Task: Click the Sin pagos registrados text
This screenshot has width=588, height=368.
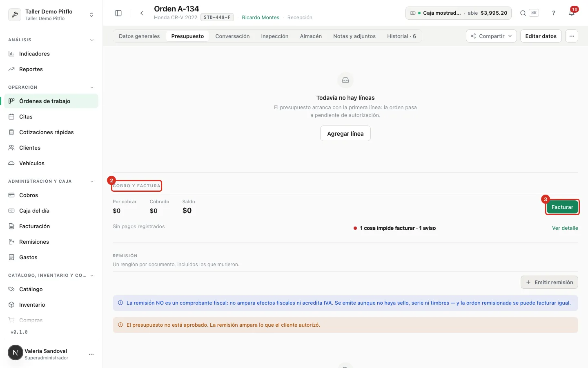Action: click(x=139, y=227)
